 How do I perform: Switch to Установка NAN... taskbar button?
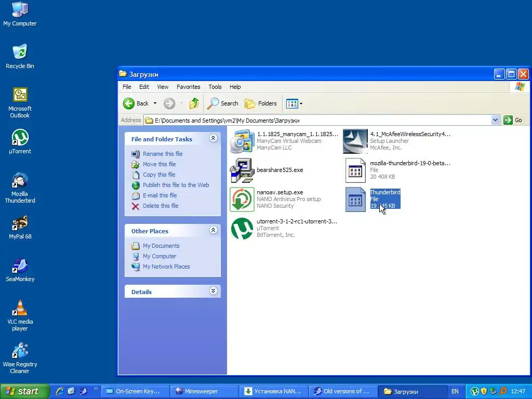(x=273, y=391)
